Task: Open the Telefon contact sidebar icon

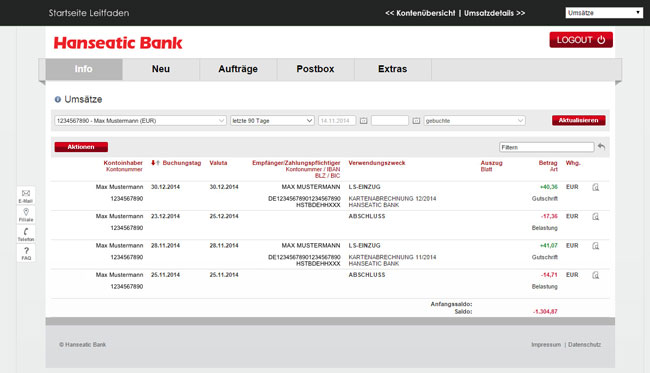Action: point(26,234)
